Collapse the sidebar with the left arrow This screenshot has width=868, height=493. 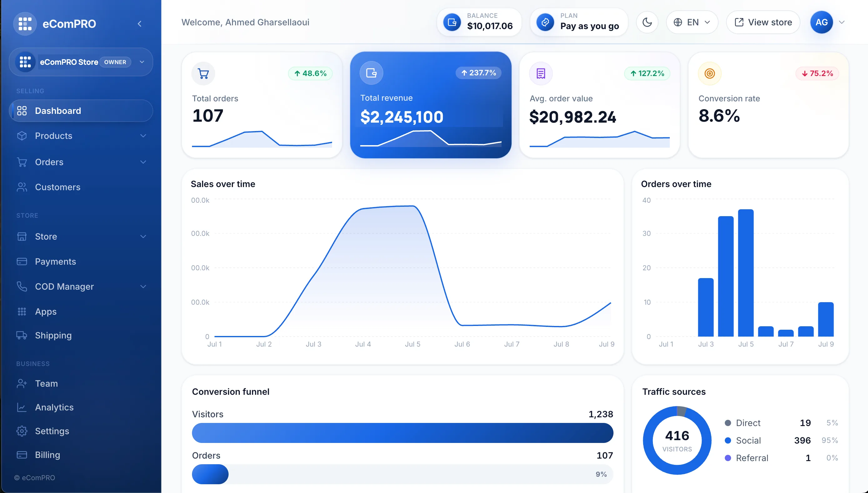[139, 24]
